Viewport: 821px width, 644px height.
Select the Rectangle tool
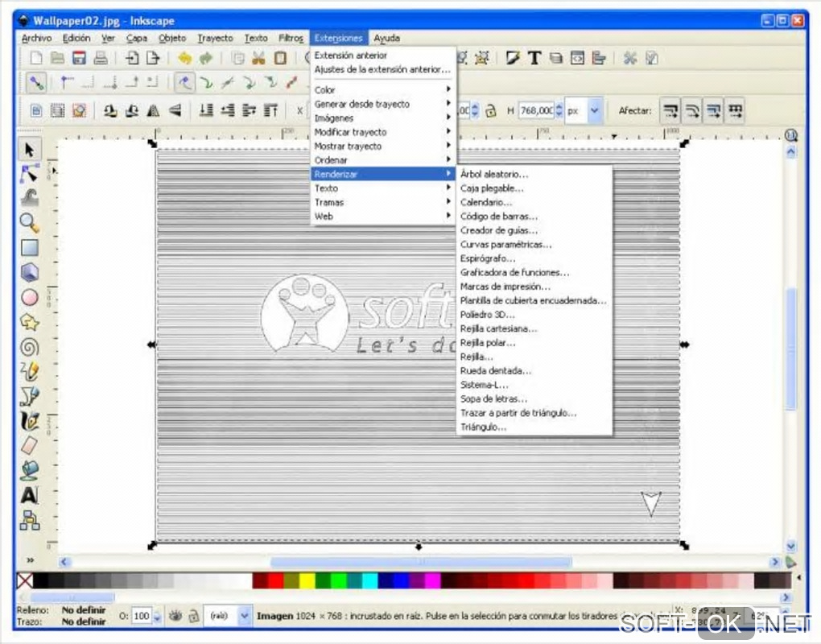(29, 248)
